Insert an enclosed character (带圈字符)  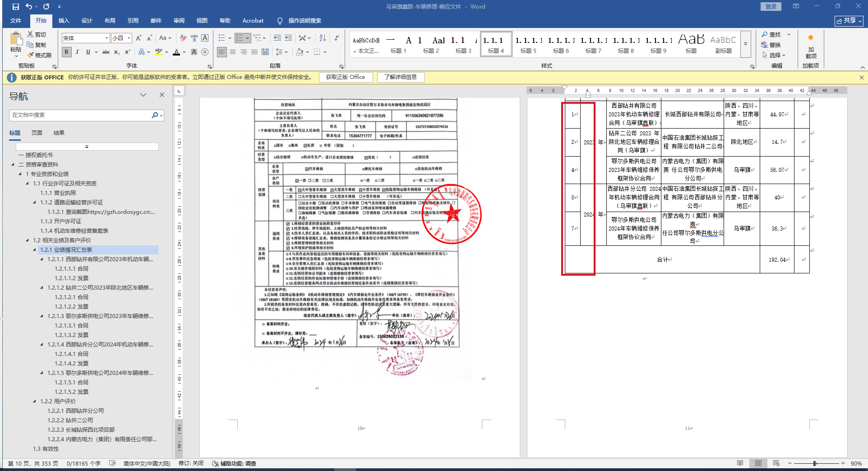pyautogui.click(x=205, y=52)
